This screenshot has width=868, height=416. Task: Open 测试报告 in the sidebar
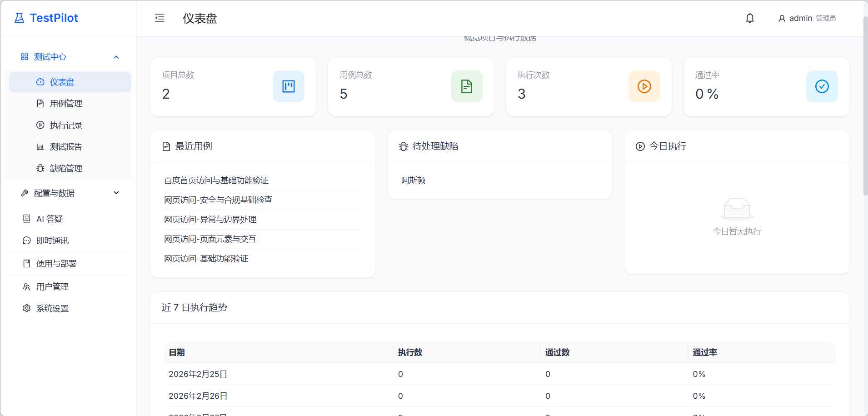66,147
